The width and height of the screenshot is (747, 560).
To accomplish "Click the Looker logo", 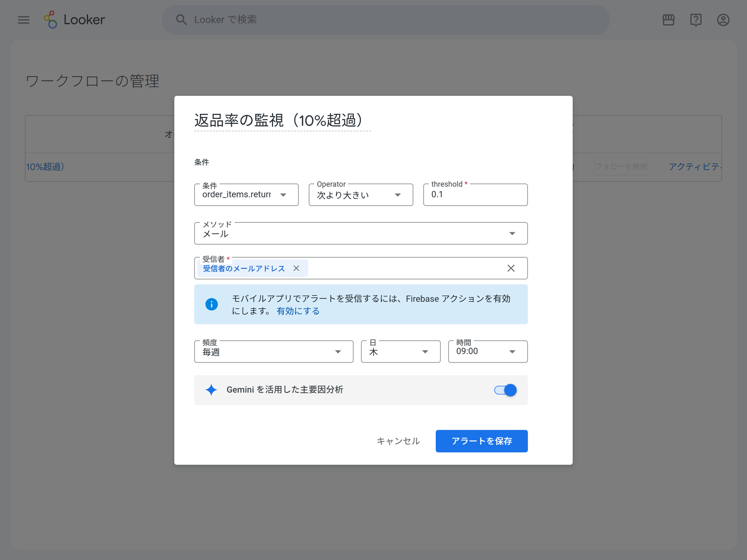I will click(74, 19).
